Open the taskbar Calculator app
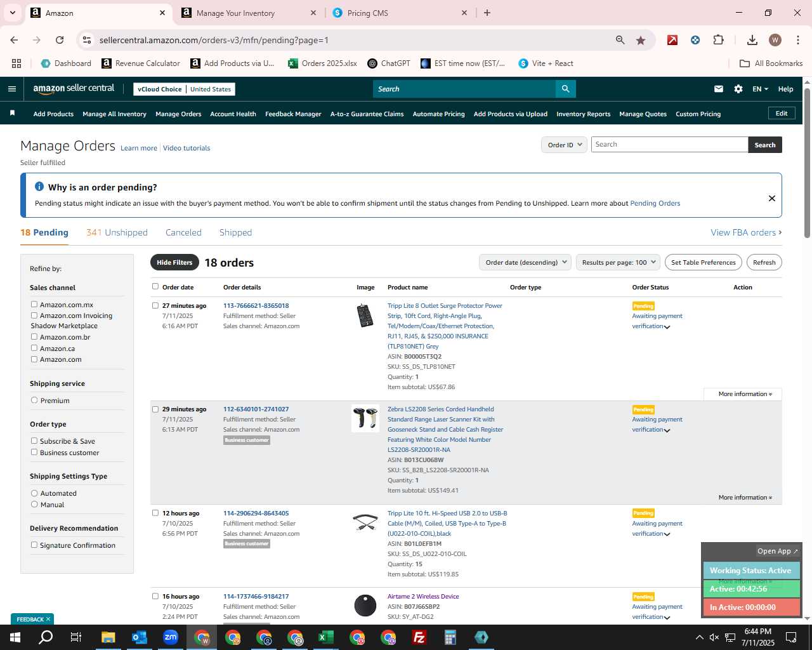This screenshot has height=650, width=812. pyautogui.click(x=450, y=637)
